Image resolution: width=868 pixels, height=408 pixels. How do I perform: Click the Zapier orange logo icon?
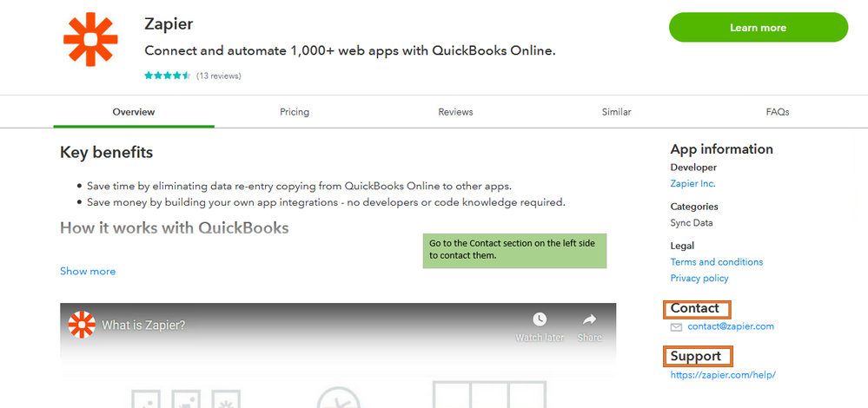click(90, 39)
